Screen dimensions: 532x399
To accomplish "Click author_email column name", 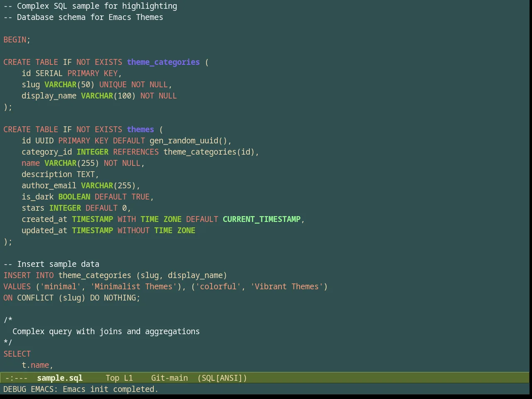I will [x=49, y=185].
